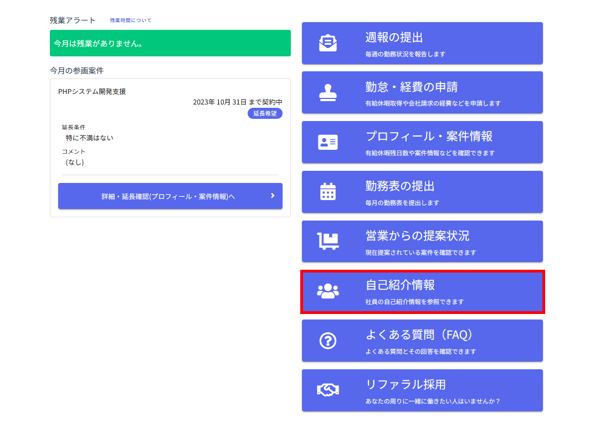Click the stamp icon for 勤怠・経費の申請
The image size is (600, 424).
[x=328, y=93]
